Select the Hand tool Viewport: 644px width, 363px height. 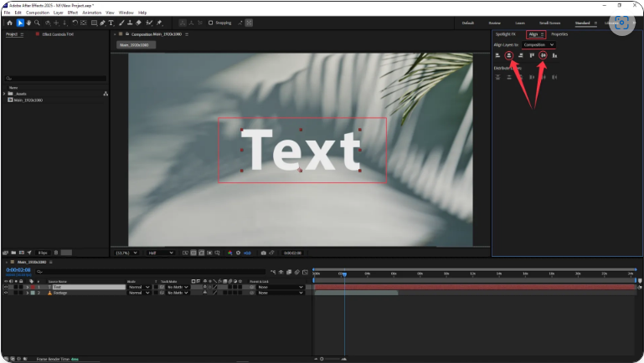point(28,23)
